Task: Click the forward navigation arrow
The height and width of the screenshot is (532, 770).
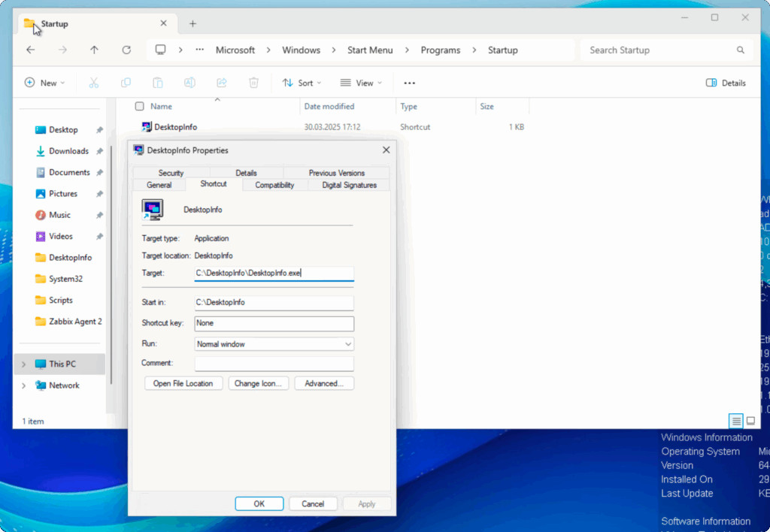Action: coord(62,50)
